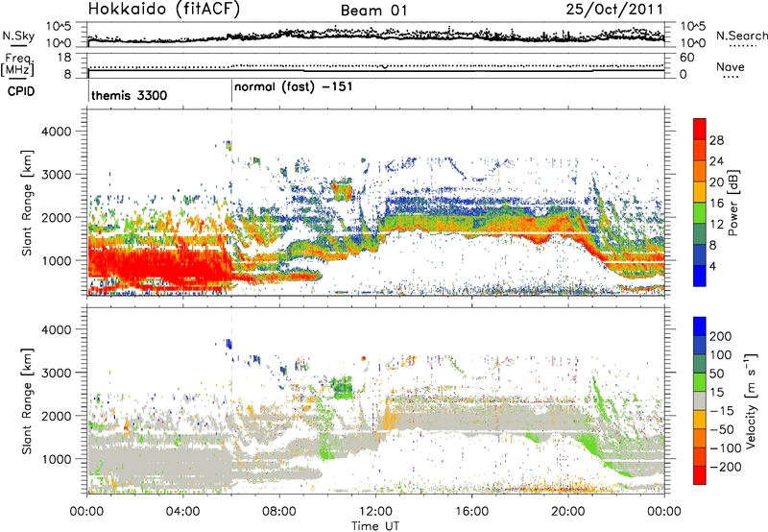Click the '16:00' time axis tick
768x532 pixels.
coord(472,512)
